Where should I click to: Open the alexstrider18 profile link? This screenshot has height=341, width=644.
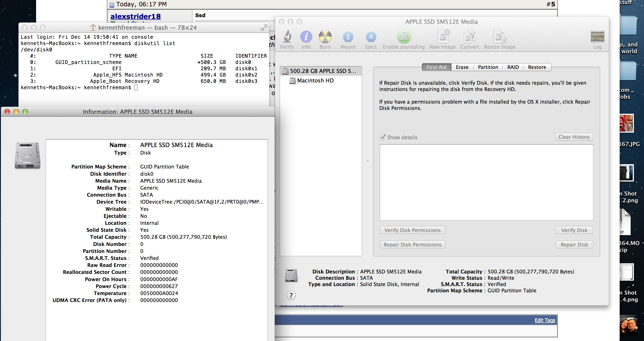pyautogui.click(x=136, y=16)
